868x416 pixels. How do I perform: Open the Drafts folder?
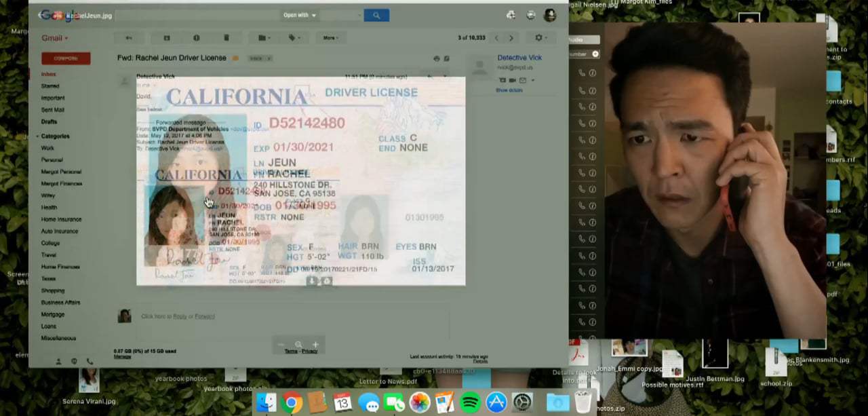coord(49,121)
